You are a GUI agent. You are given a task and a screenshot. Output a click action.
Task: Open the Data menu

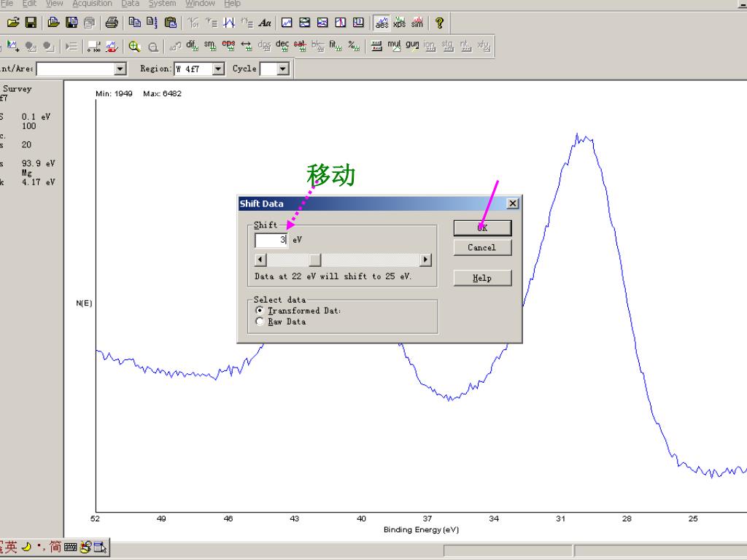[x=130, y=4]
